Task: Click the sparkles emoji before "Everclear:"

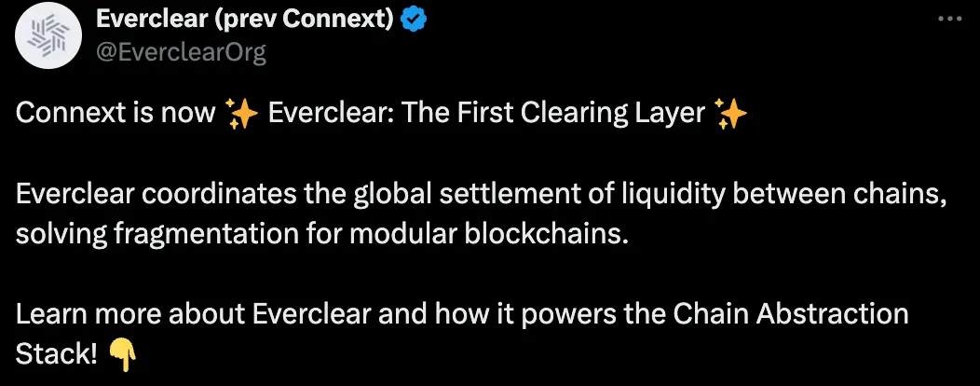Action: pos(241,115)
